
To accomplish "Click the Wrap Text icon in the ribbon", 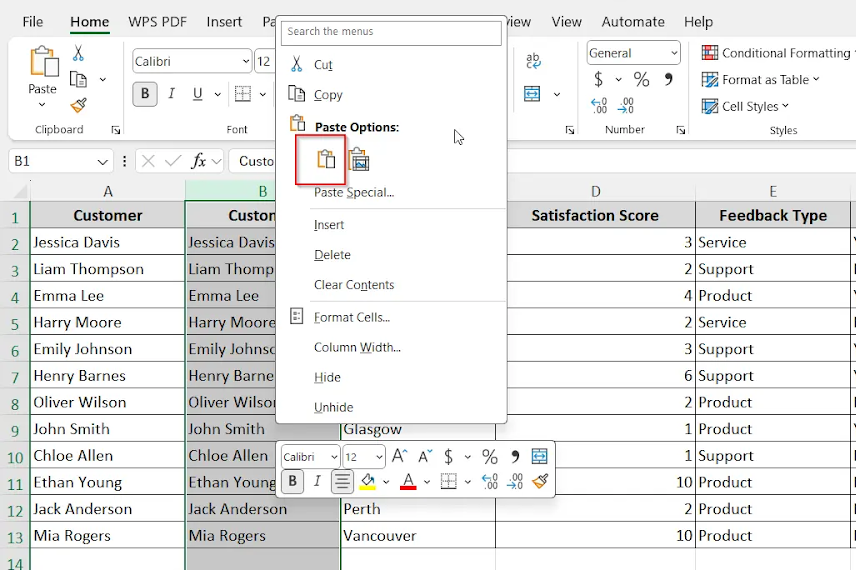I will tap(533, 60).
